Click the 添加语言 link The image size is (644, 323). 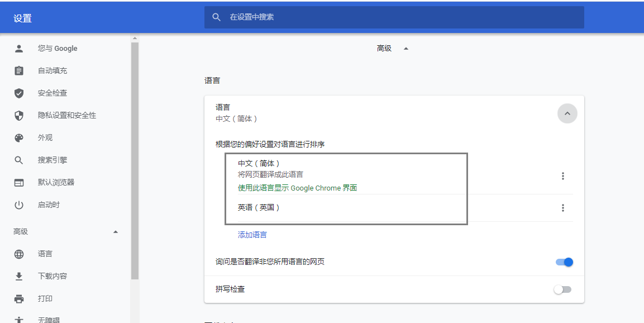pyautogui.click(x=252, y=235)
